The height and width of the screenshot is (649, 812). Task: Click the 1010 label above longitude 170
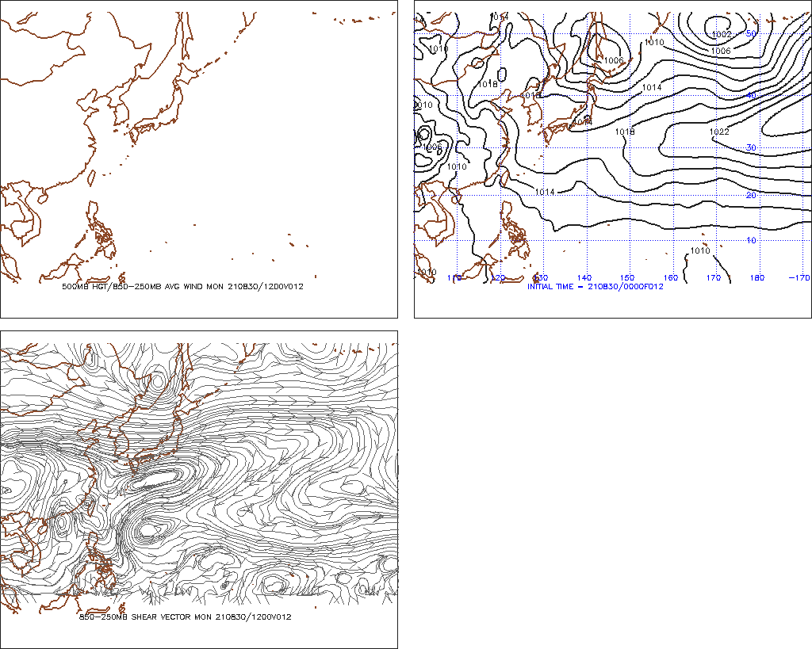point(700,251)
